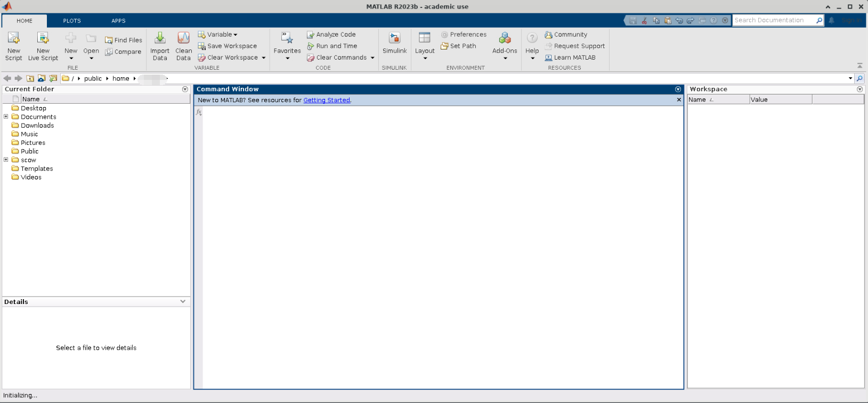Screen dimensions: 868x403
Task: Click the Favorites star icon
Action: (x=287, y=38)
